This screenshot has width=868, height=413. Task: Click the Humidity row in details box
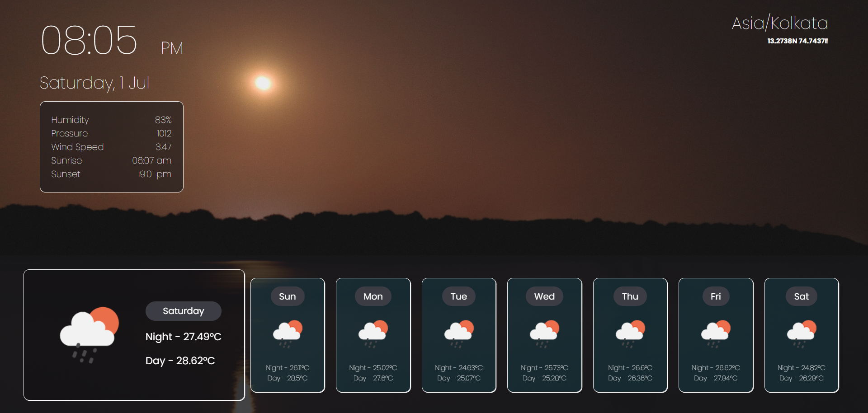coord(111,120)
